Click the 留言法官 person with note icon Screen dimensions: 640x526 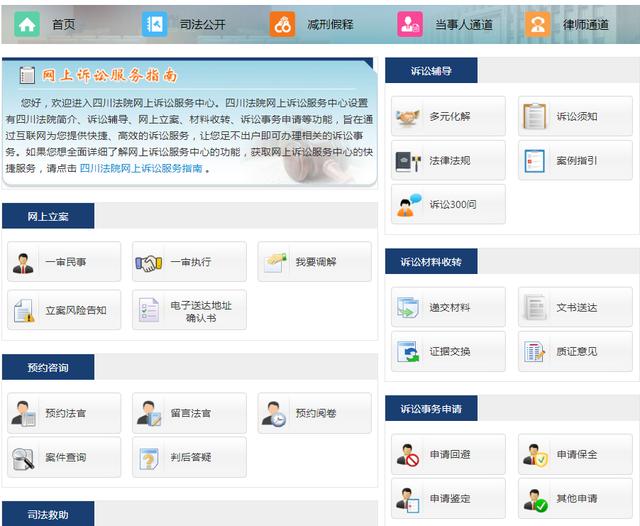[x=149, y=414]
